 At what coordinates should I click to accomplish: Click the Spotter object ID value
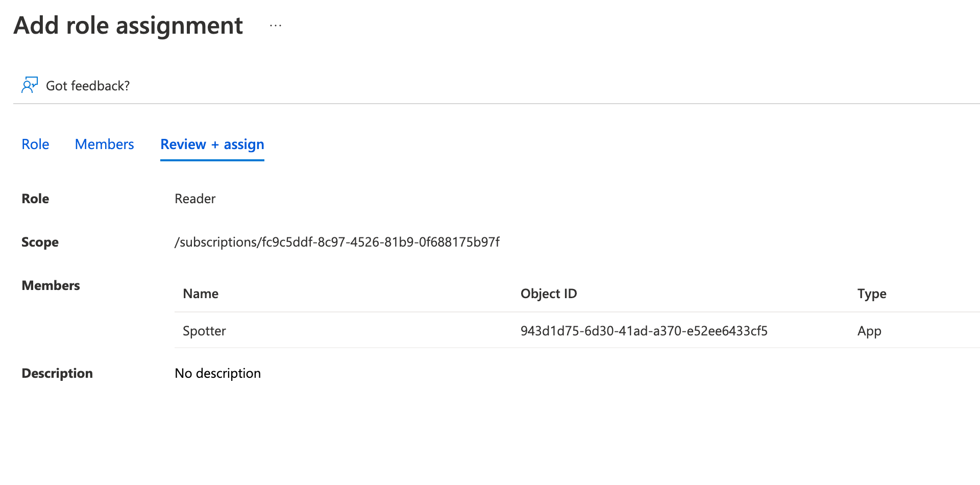tap(644, 331)
